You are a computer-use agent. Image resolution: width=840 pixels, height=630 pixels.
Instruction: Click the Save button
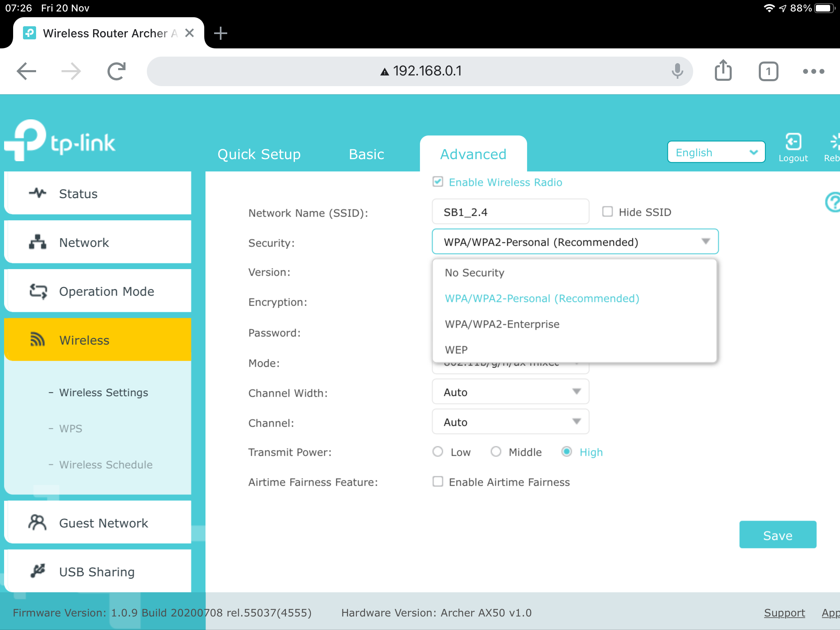coord(778,535)
